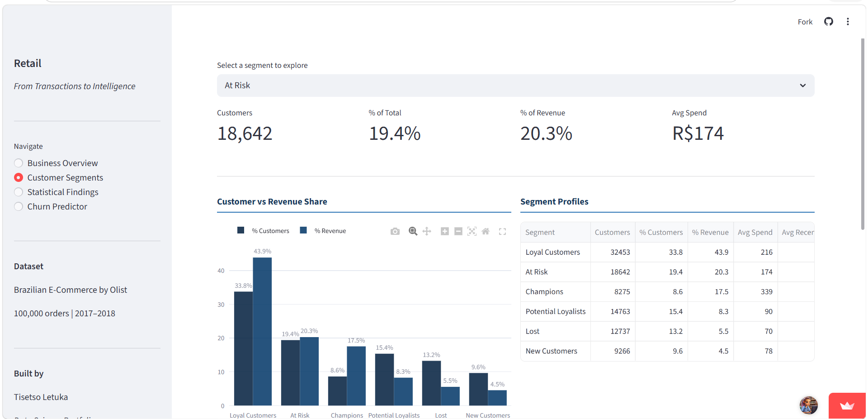Click the Loyal Customers table cell
The width and height of the screenshot is (868, 419).
tap(556, 252)
